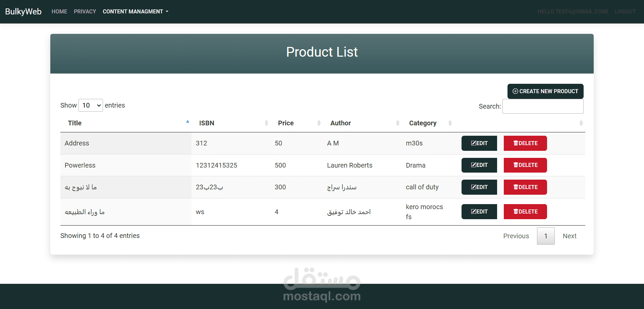Viewport: 644px width, 309px height.
Task: Click the ISBN column sort arrows
Action: click(266, 123)
